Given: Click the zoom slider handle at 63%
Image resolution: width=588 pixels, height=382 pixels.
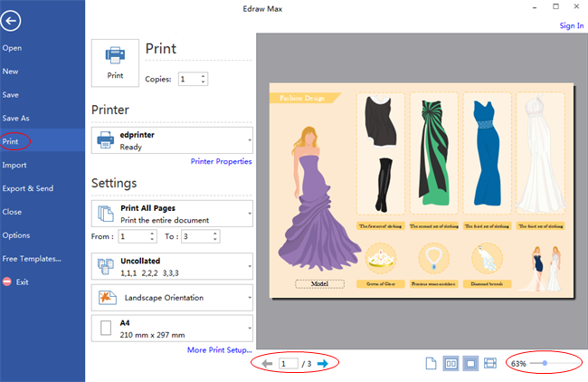Looking at the screenshot, I should pyautogui.click(x=545, y=363).
